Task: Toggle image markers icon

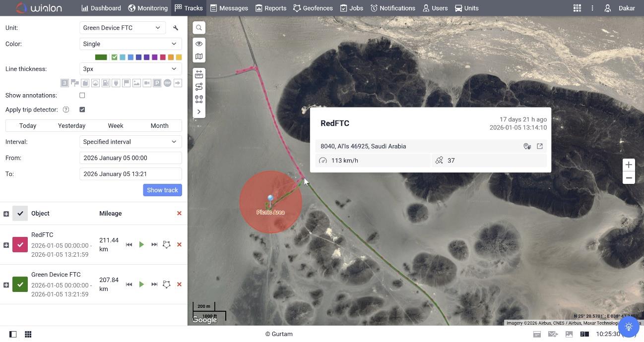Action: point(136,83)
